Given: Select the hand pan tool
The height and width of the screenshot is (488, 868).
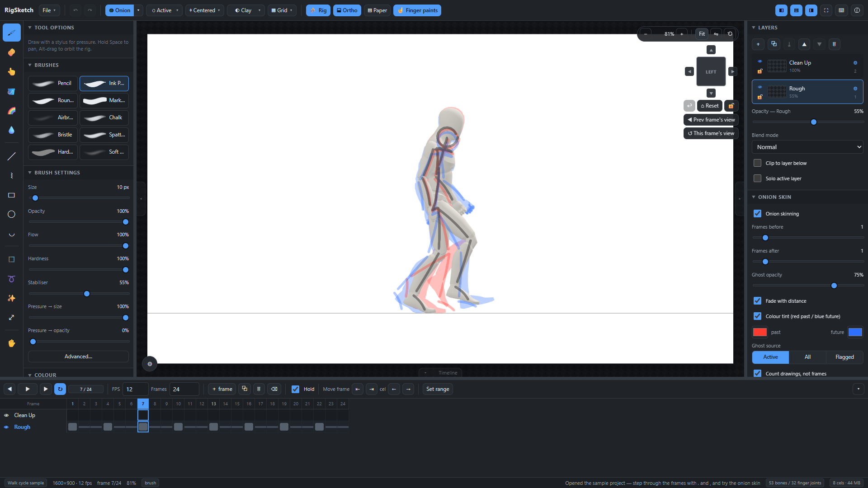Looking at the screenshot, I should click(12, 343).
